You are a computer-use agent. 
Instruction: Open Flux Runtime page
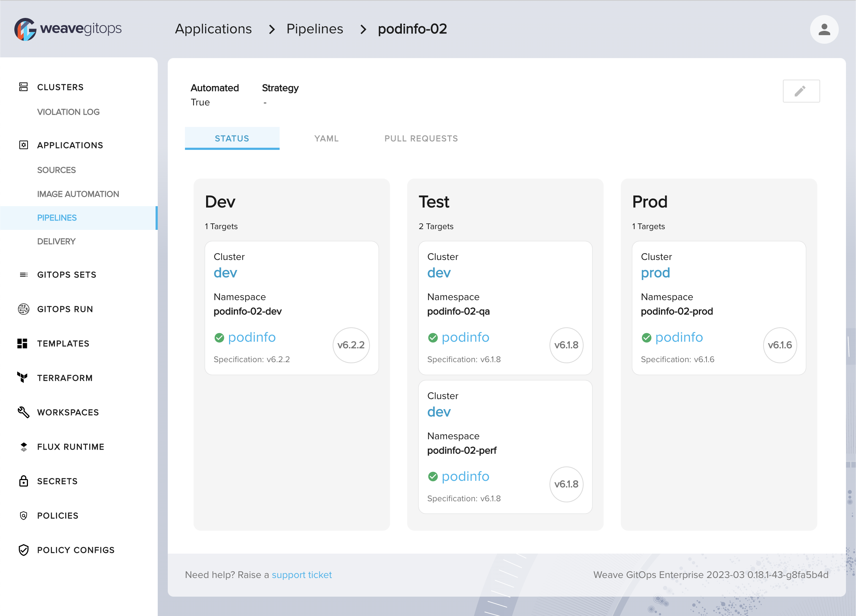click(71, 446)
